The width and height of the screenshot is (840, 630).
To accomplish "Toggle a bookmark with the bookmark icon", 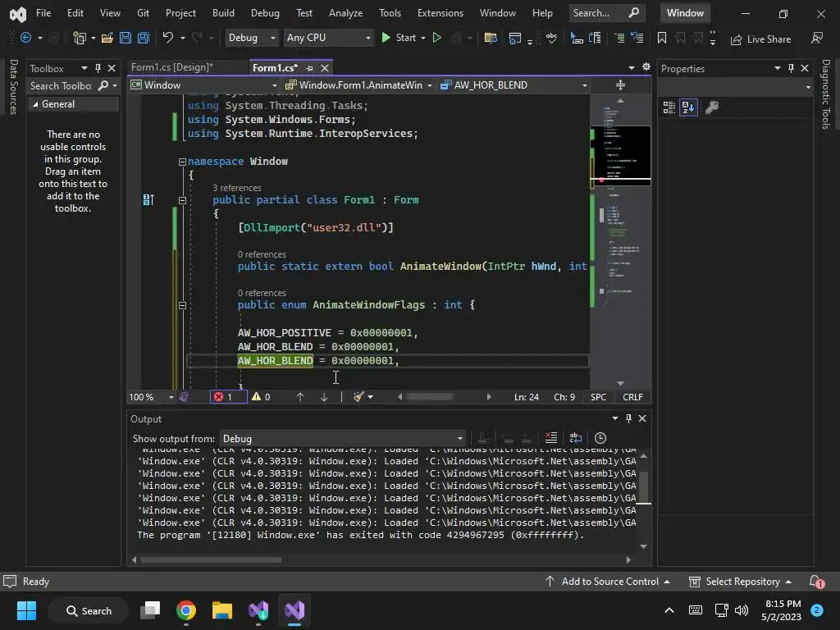I will tap(662, 38).
